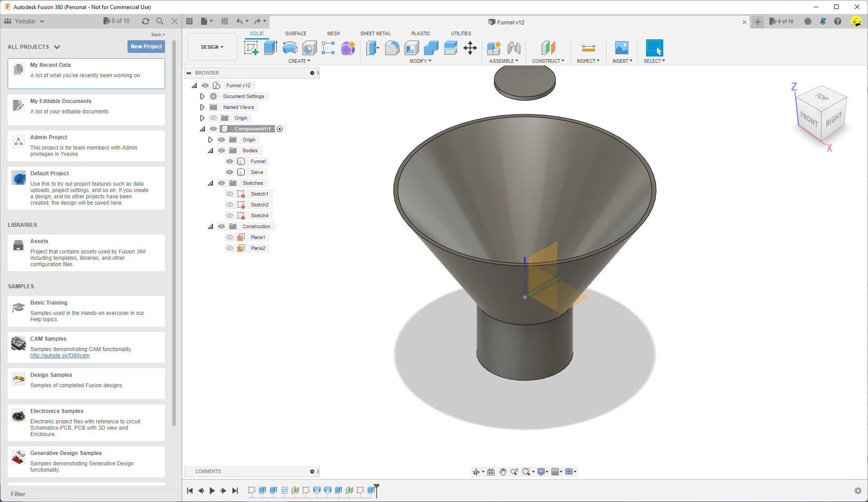
Task: Play the timeline
Action: [212, 491]
